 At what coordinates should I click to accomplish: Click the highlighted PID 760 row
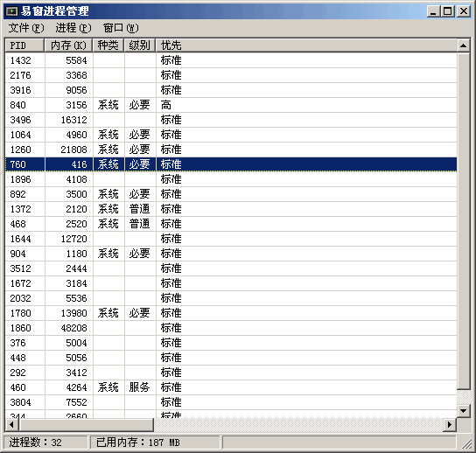(x=231, y=164)
